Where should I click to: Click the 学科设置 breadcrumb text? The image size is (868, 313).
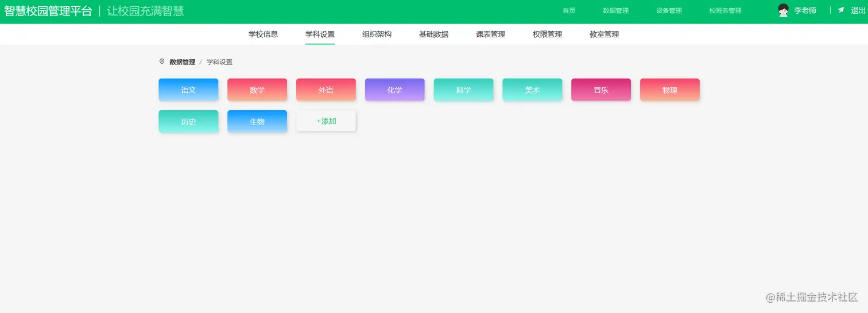(219, 62)
